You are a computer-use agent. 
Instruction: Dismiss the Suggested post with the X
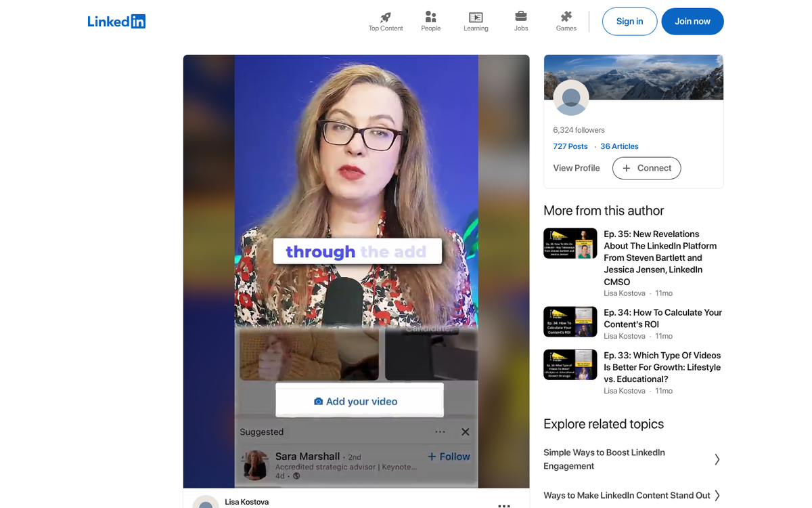tap(466, 431)
